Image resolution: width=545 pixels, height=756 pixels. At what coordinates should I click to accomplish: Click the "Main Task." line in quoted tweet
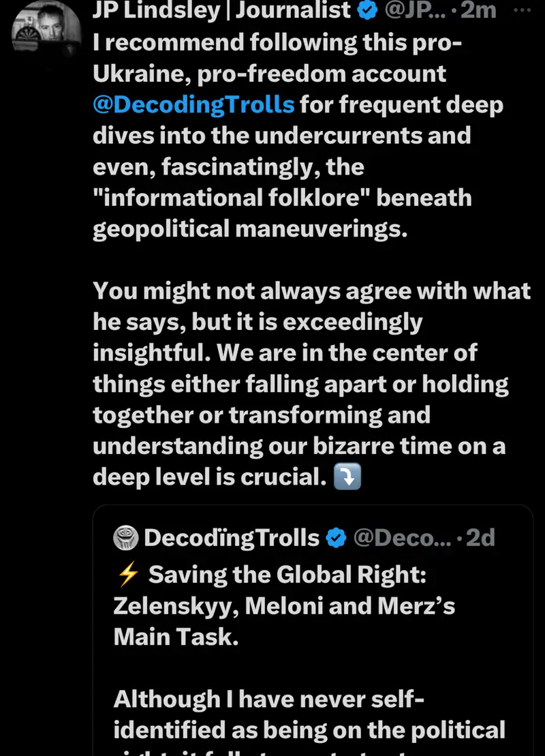[176, 637]
